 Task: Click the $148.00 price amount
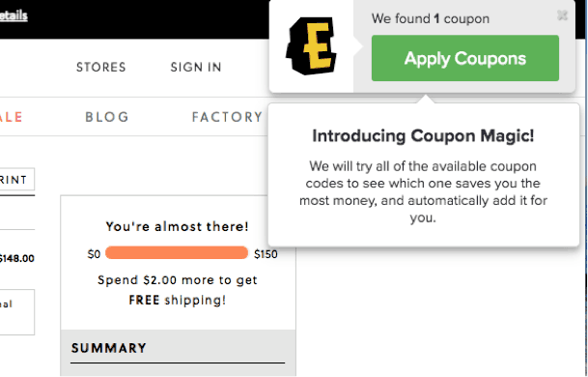coord(16,258)
